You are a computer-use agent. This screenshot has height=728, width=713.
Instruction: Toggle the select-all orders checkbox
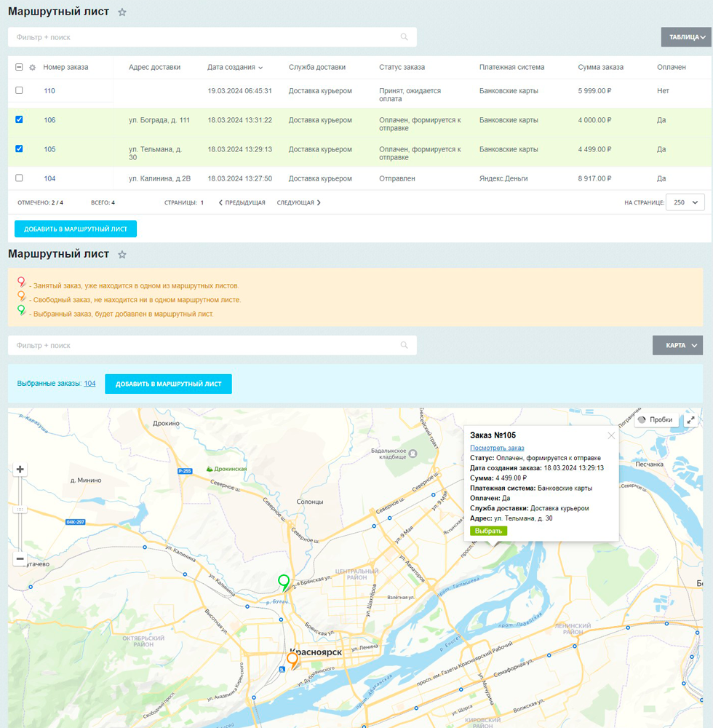[19, 67]
